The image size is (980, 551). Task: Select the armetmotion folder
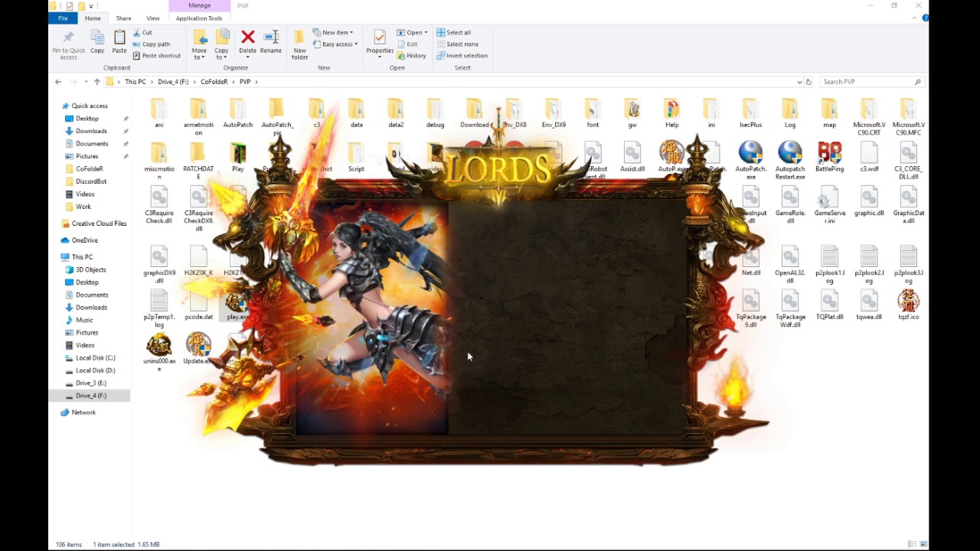[198, 117]
